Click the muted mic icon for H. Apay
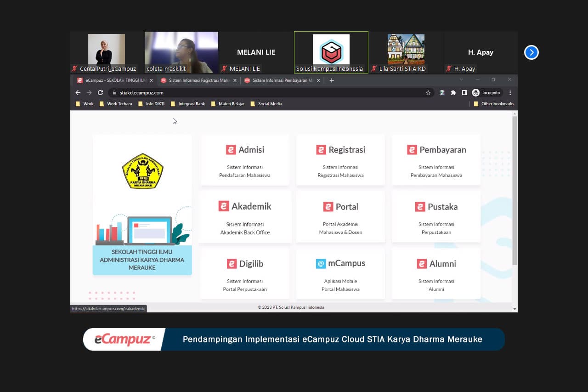The image size is (588, 392). 449,69
